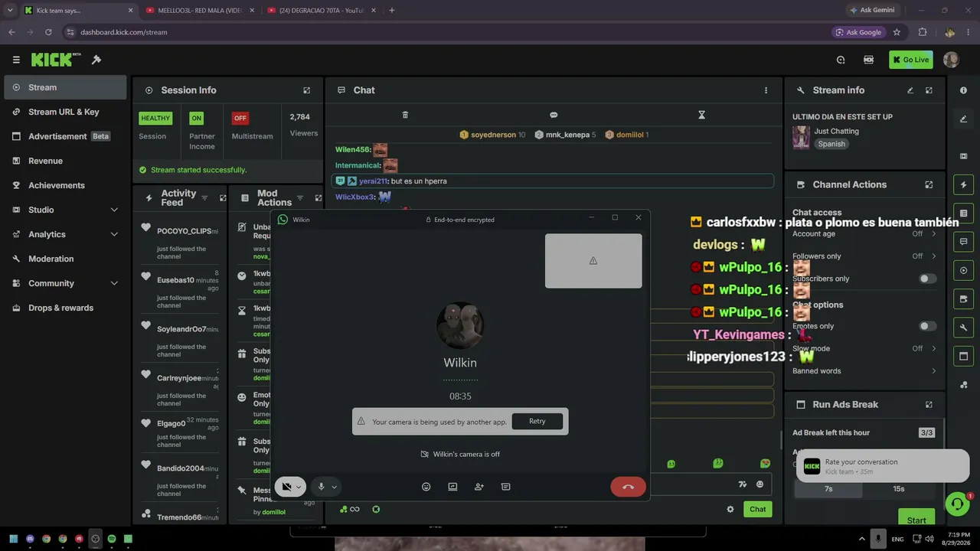Screen dimensions: 980x551
Task: Click Wilkin's profile picture in call
Action: 460,325
